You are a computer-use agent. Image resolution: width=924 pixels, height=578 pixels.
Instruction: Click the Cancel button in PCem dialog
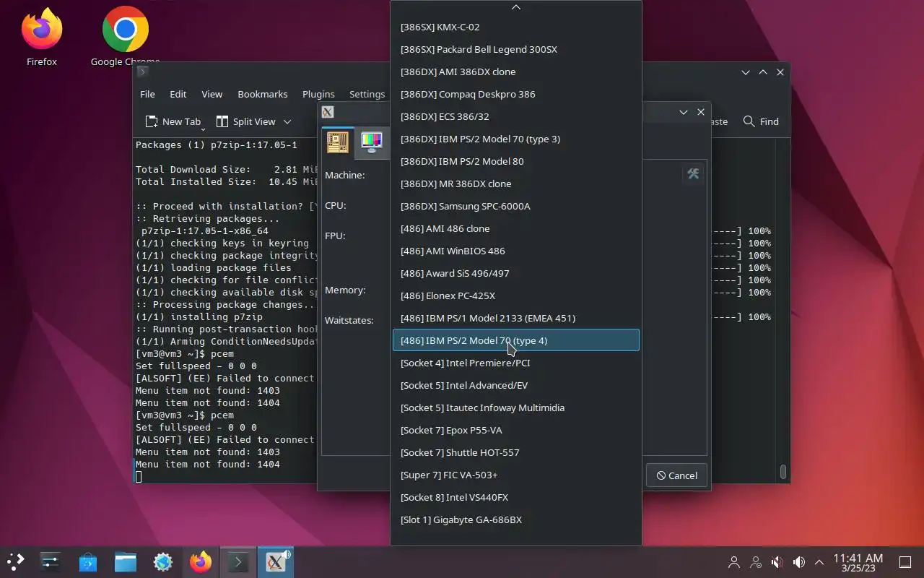pyautogui.click(x=676, y=475)
